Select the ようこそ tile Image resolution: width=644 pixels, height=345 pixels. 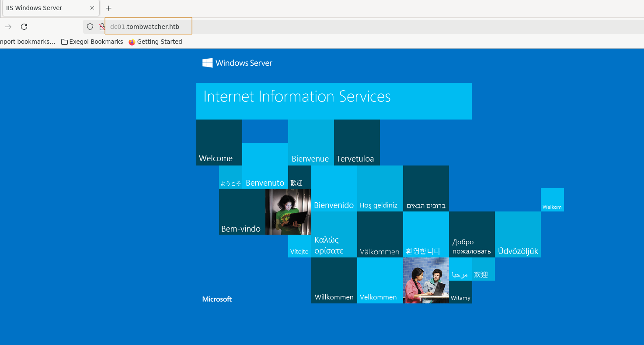230,177
